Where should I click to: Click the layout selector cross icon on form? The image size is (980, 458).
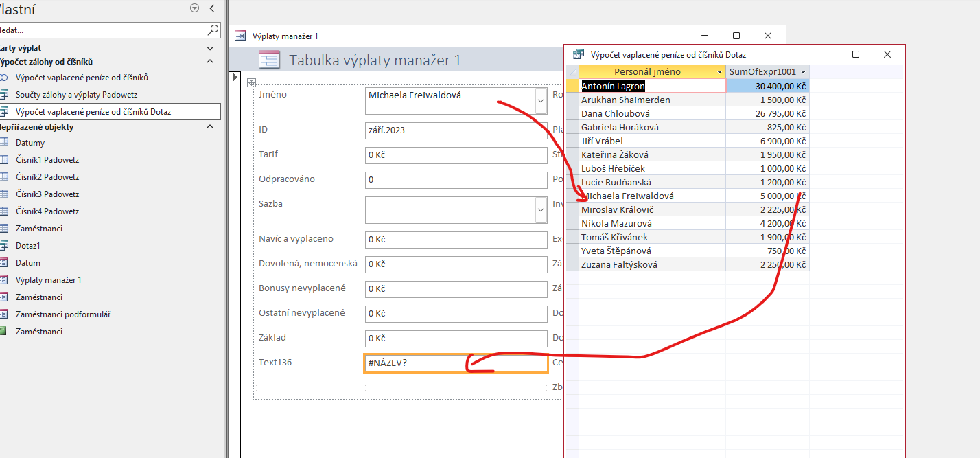coord(251,83)
